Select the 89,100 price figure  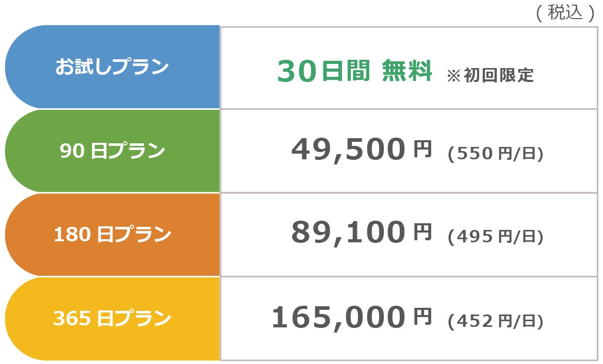coord(348,233)
